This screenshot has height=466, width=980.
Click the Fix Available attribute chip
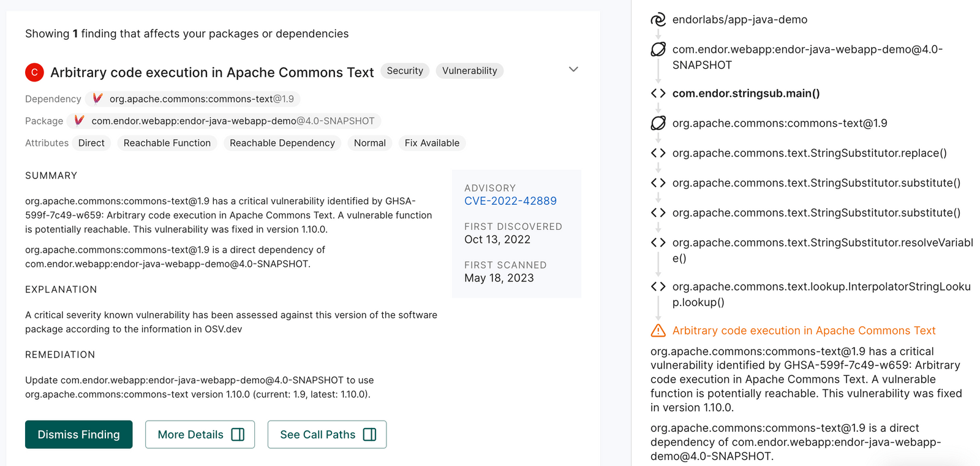point(432,143)
